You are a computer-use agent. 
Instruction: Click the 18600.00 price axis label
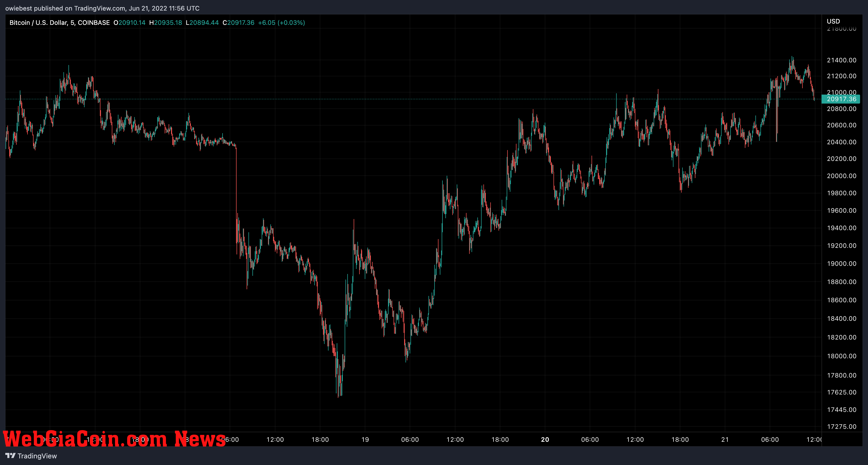tap(841, 300)
